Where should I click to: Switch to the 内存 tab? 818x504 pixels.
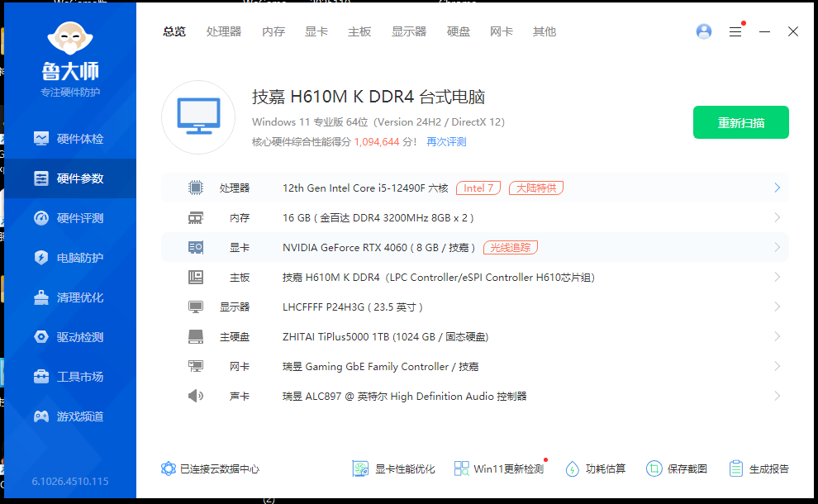tap(273, 31)
